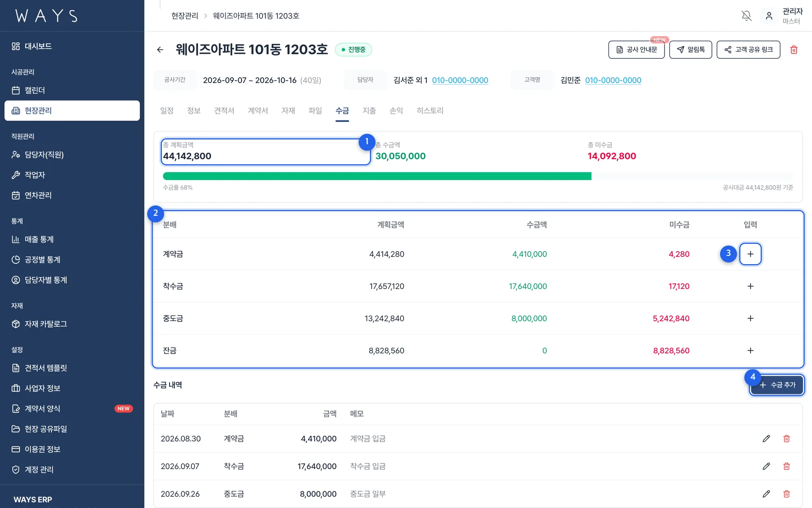Image resolution: width=812 pixels, height=508 pixels.
Task: Delete the 2026.08.30 계약금 payment entry
Action: [x=786, y=438]
